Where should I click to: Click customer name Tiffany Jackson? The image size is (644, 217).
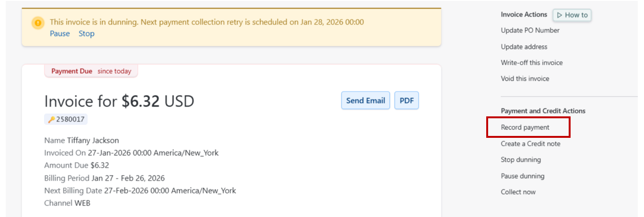[93, 140]
